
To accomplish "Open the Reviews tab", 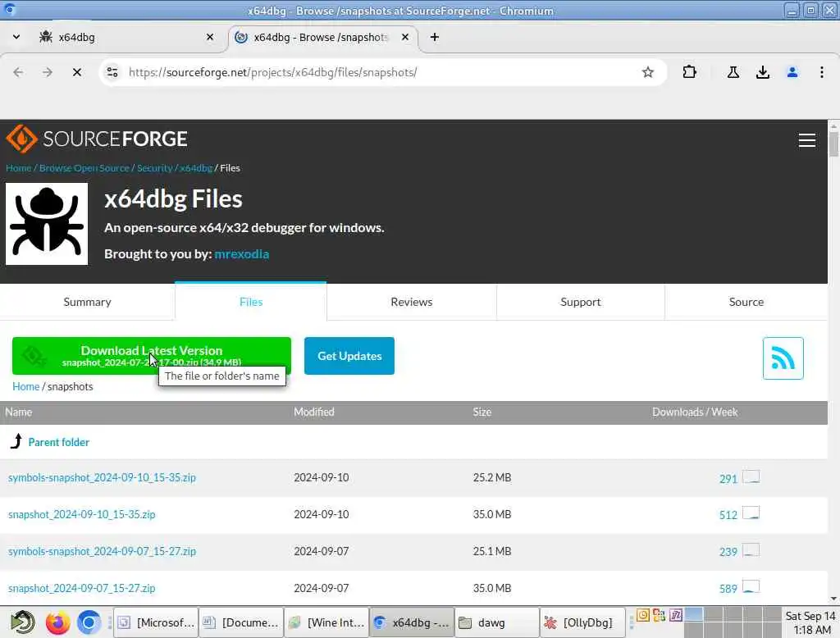I will coord(412,302).
